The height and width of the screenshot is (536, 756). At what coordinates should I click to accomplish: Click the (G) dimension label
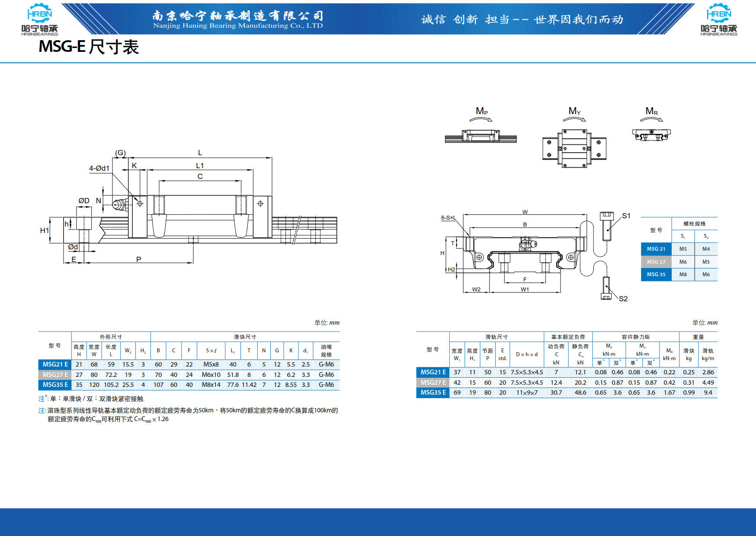[x=120, y=153]
